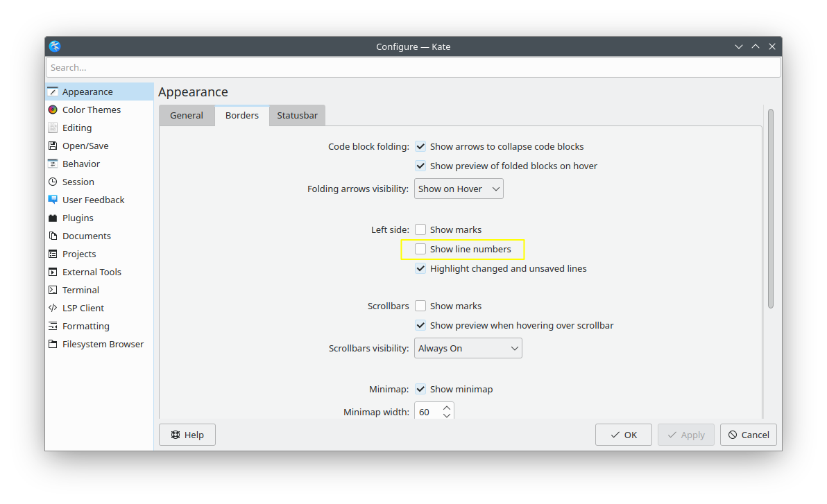827x504 pixels.
Task: Uncheck Show arrows to collapse code blocks
Action: (x=420, y=146)
